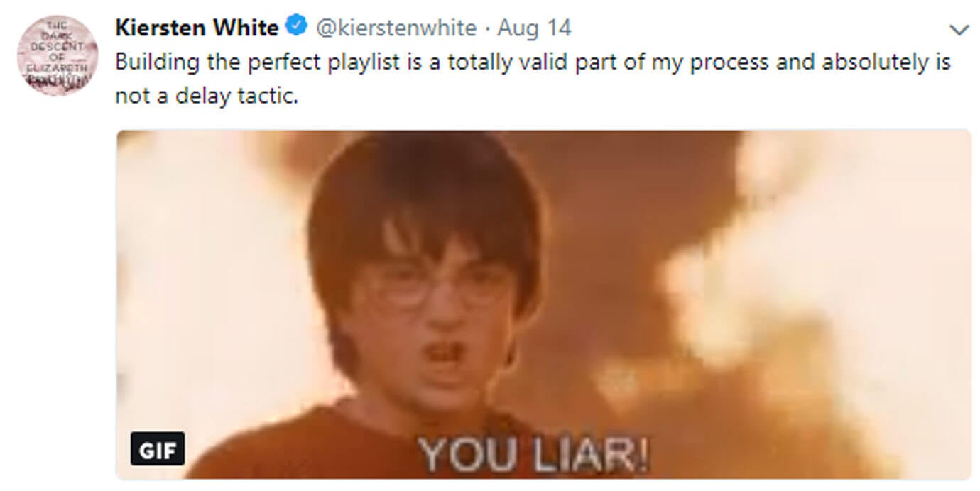Open the Kiersten White display name
The width and height of the screenshot is (980, 491).
tap(197, 28)
